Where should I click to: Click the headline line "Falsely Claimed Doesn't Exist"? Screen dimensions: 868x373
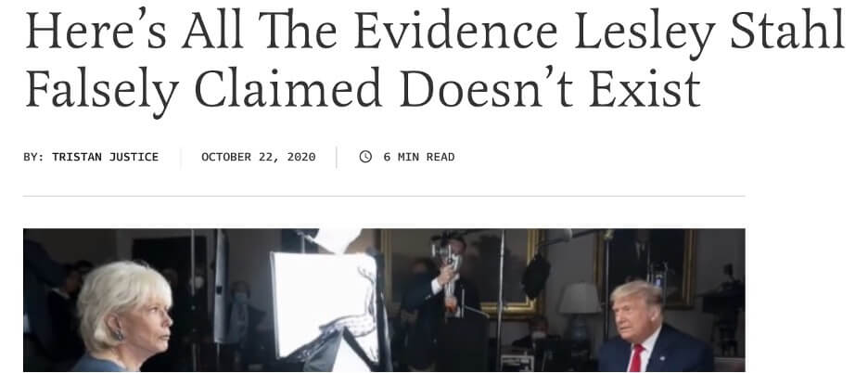point(364,89)
